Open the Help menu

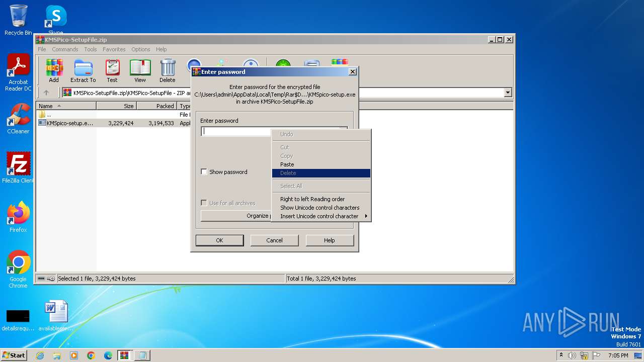161,49
